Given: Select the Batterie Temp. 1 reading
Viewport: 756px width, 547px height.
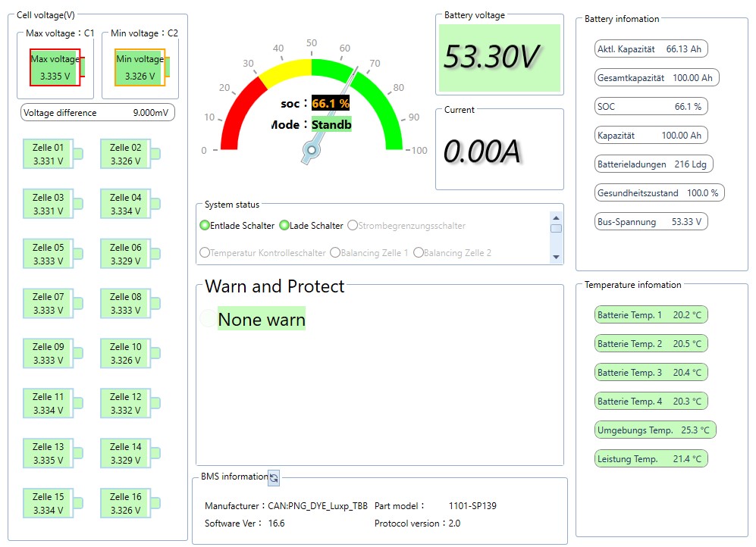Looking at the screenshot, I should tap(651, 315).
